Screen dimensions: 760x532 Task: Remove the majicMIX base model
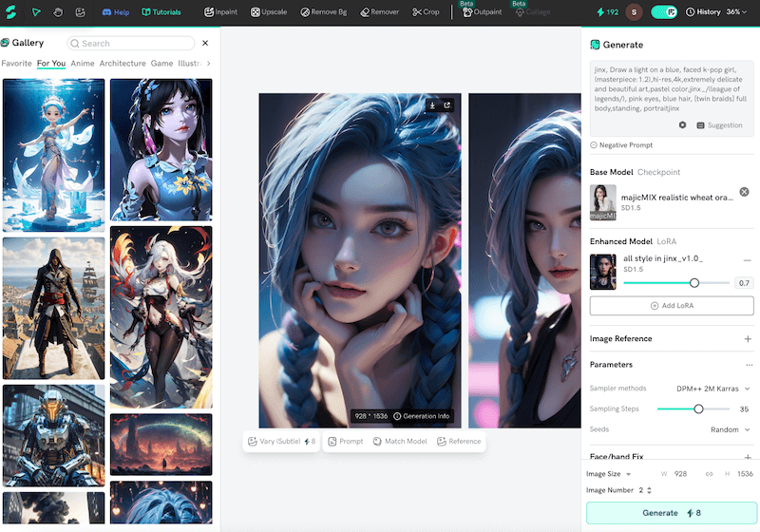click(744, 192)
